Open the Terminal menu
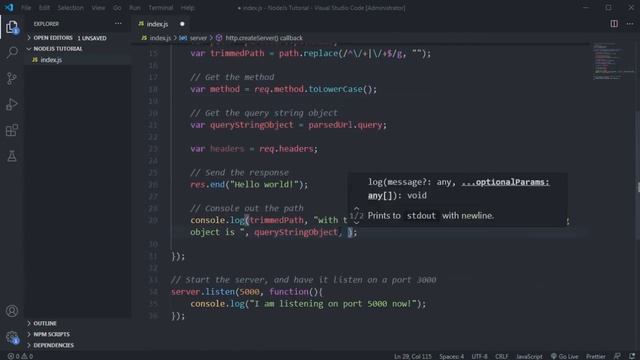The width and height of the screenshot is (640, 360). [x=160, y=8]
